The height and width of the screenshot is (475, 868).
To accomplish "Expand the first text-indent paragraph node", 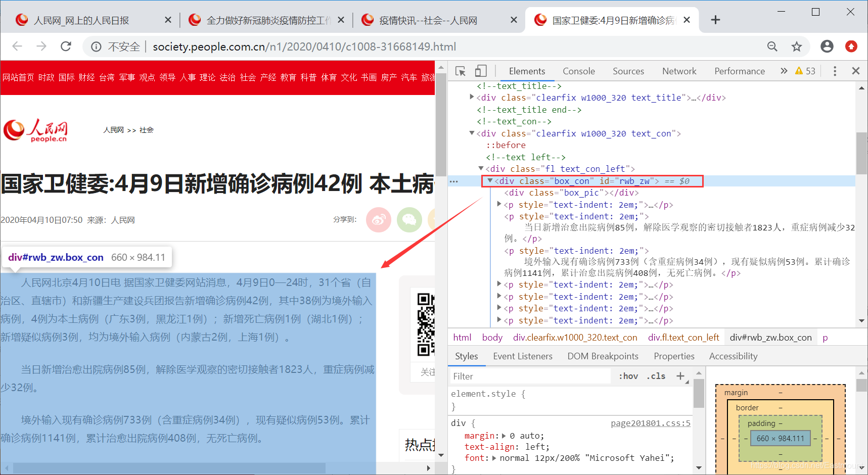I will pyautogui.click(x=499, y=204).
